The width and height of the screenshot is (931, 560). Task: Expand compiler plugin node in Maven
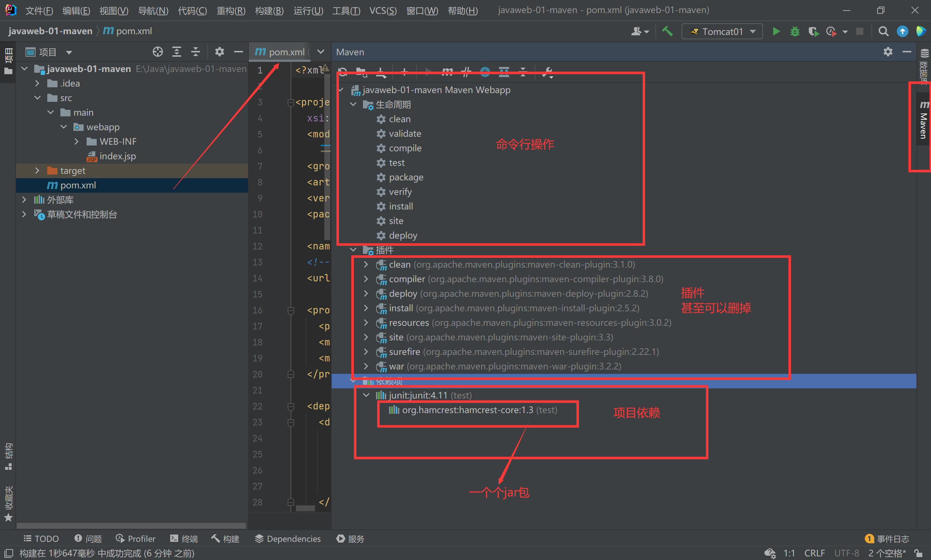(x=366, y=279)
